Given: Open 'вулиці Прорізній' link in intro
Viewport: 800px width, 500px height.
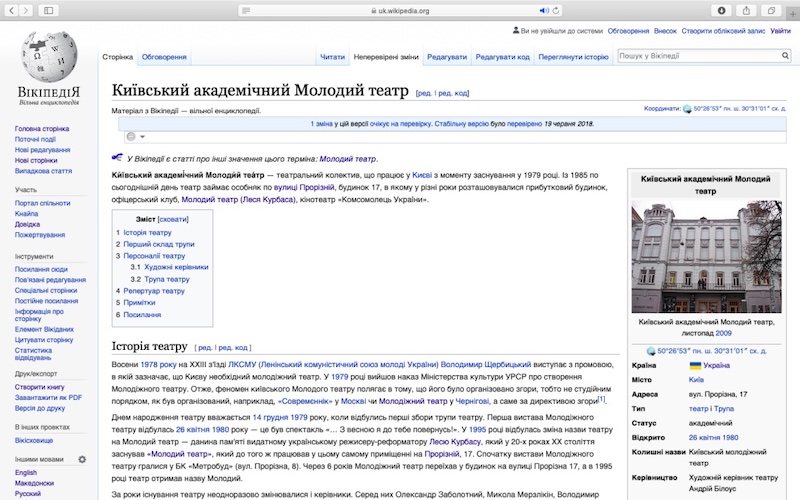Looking at the screenshot, I should click(x=304, y=187).
